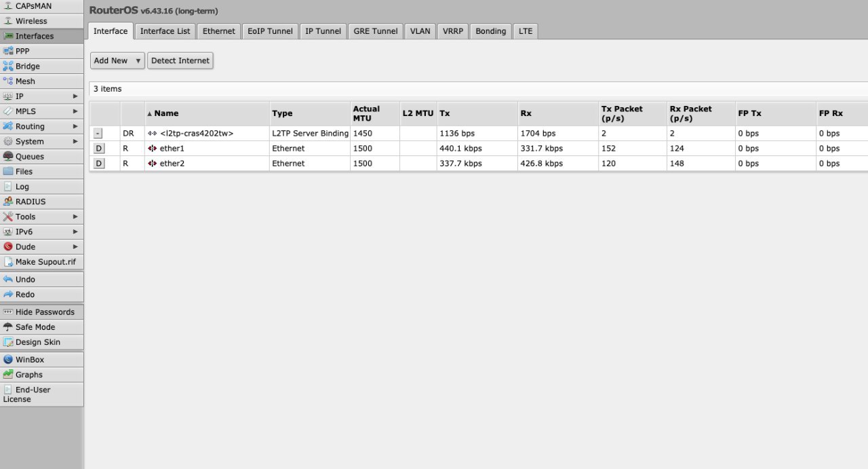Open the ether2 interface entry
This screenshot has height=469, width=868.
click(x=172, y=163)
